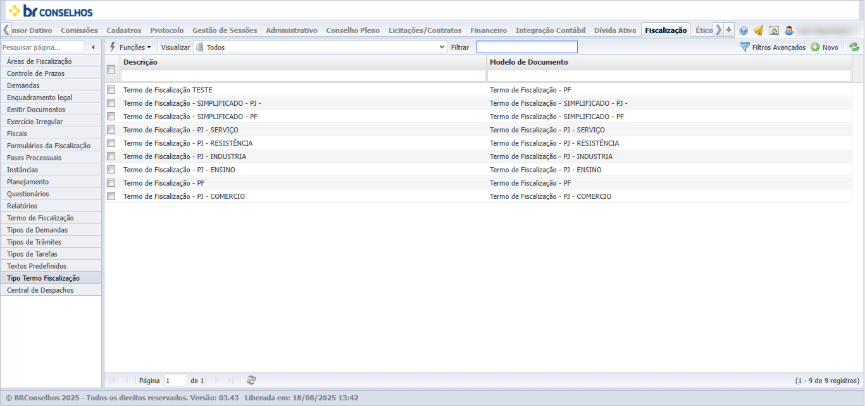The image size is (865, 406).
Task: Click the Página number input
Action: pos(175,380)
